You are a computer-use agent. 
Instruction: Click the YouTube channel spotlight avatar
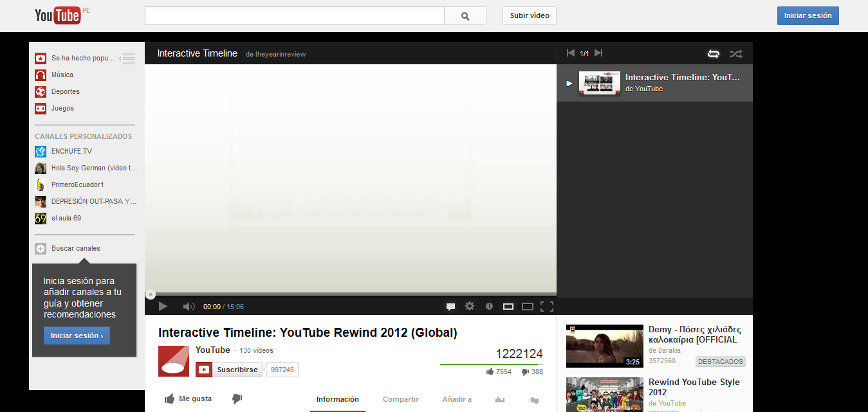tap(174, 361)
